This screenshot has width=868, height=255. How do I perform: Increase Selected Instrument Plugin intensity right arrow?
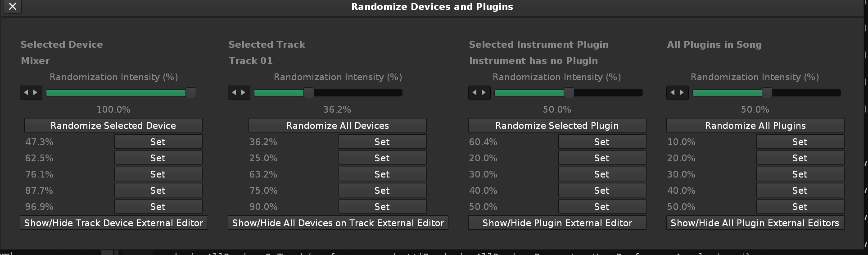coord(484,93)
